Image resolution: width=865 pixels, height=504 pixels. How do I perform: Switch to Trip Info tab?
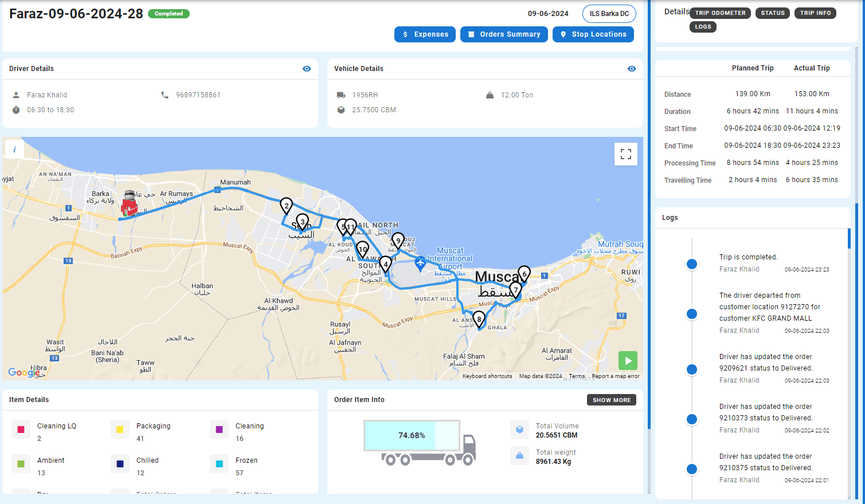(x=815, y=13)
